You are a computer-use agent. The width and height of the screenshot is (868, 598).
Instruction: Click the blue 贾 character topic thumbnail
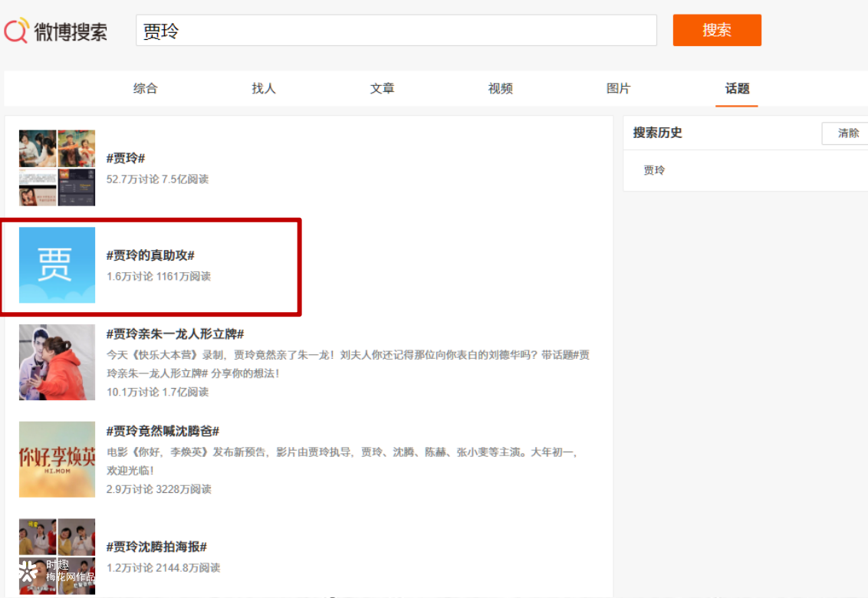point(57,264)
